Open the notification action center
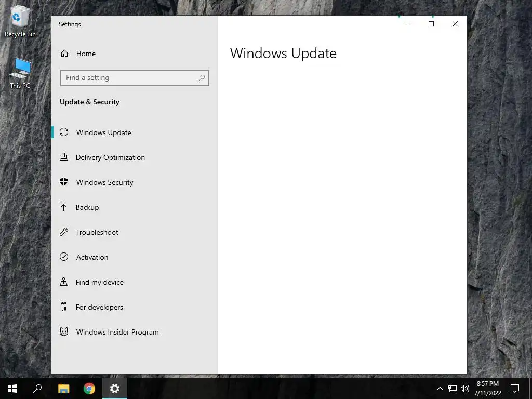 515,389
